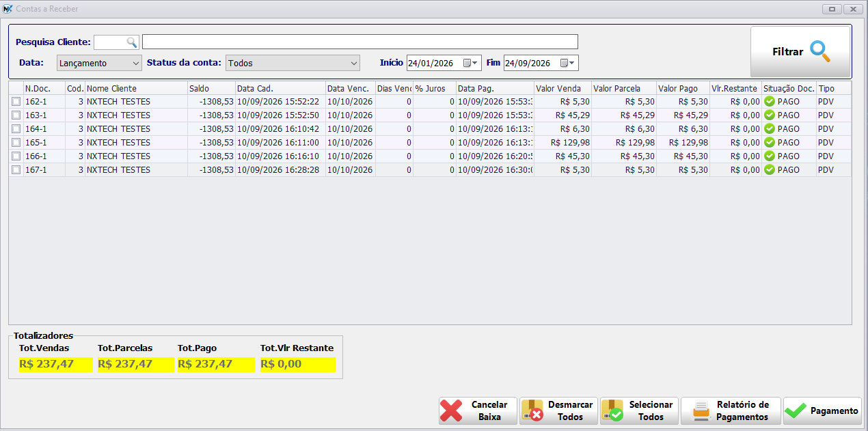The height and width of the screenshot is (431, 868).
Task: Click the Situação Doc. column header
Action: point(789,88)
